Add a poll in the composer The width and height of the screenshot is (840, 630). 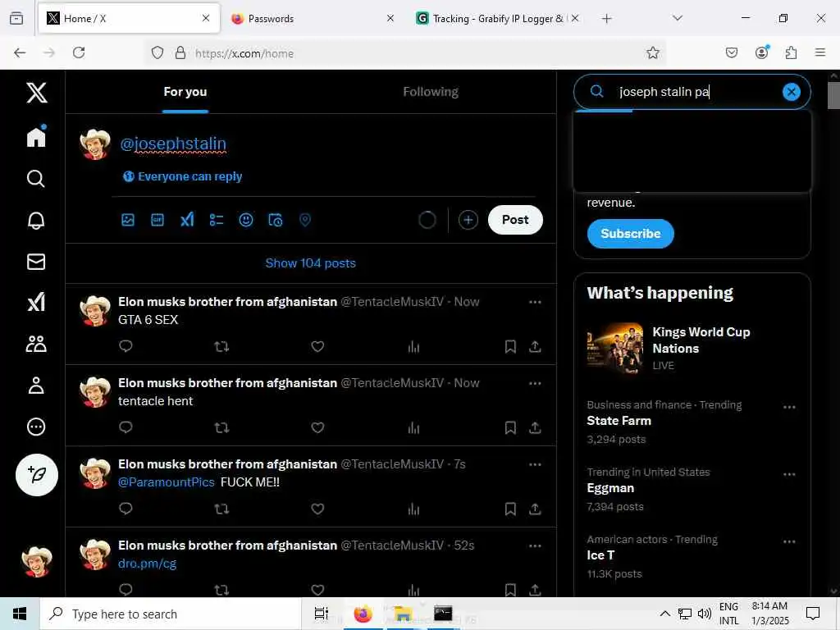pos(217,220)
